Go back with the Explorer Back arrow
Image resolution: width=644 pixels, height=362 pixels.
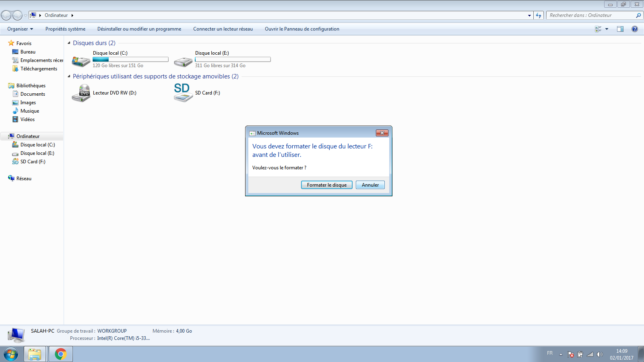pyautogui.click(x=6, y=15)
